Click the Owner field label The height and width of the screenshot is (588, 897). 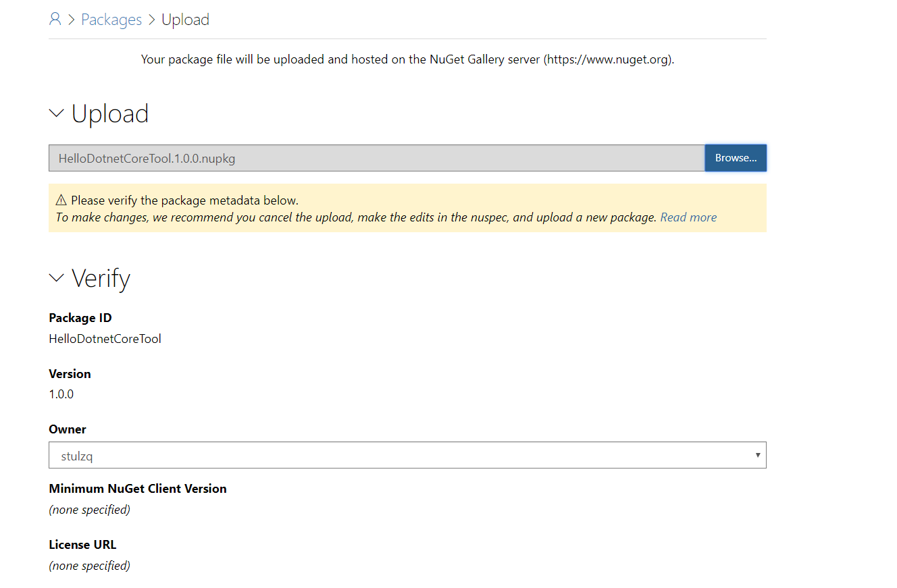tap(68, 429)
